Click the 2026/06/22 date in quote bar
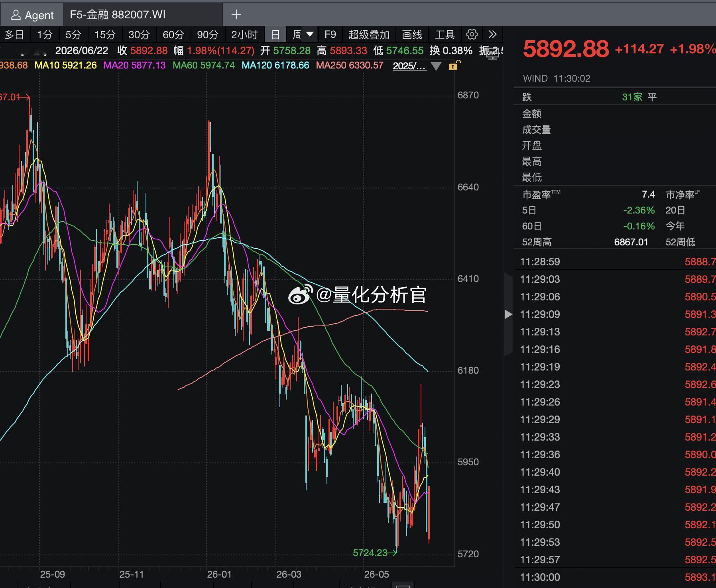Viewport: 716px width, 588px height. [82, 51]
